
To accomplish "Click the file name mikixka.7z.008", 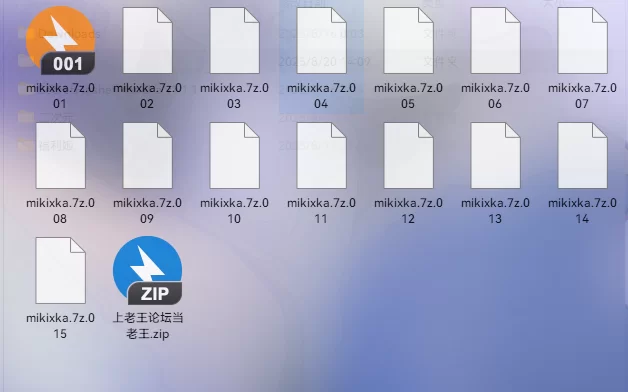I will [60, 211].
